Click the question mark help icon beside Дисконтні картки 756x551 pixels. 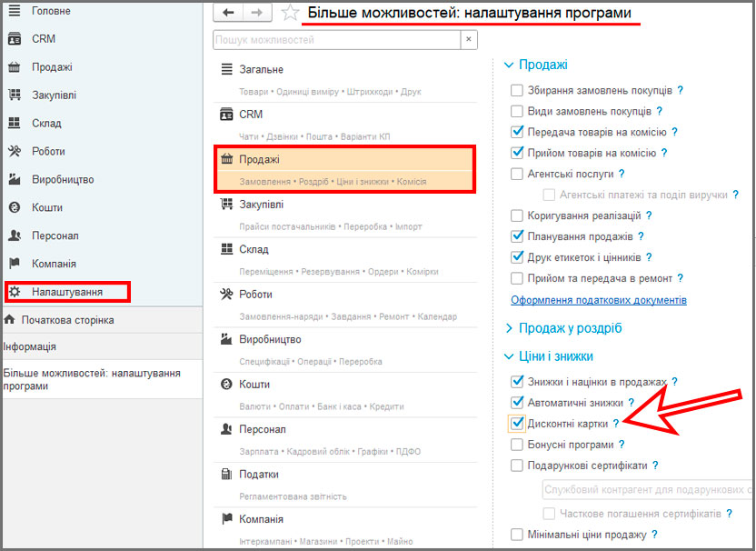click(615, 424)
